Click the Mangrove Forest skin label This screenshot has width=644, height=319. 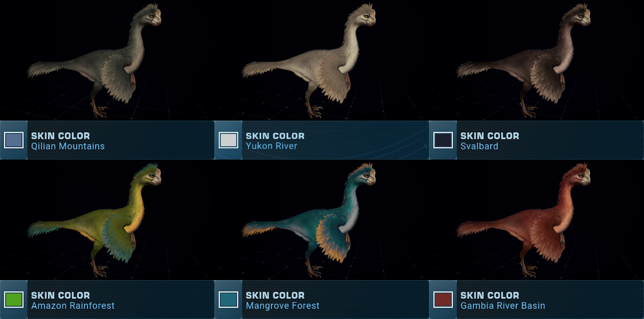coord(282,306)
